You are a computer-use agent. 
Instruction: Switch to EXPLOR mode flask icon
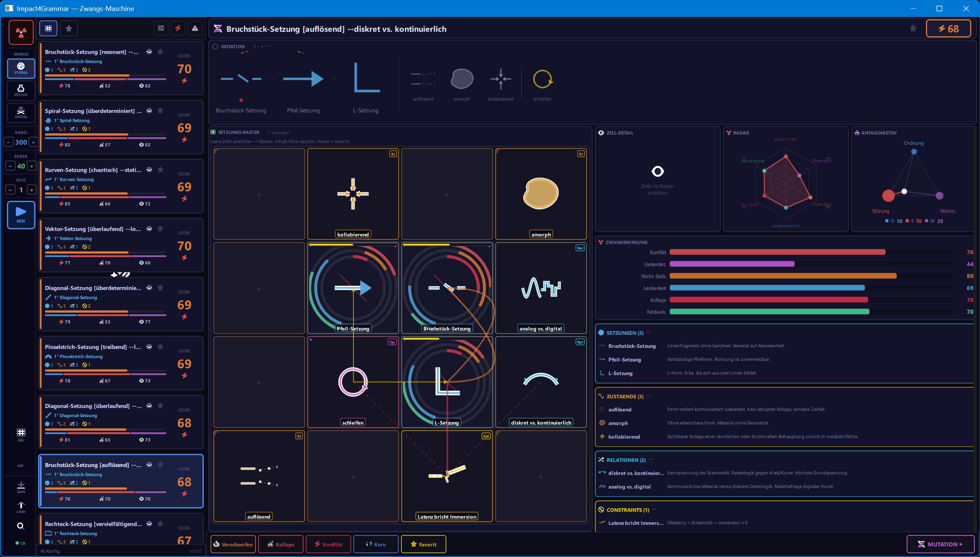(21, 91)
